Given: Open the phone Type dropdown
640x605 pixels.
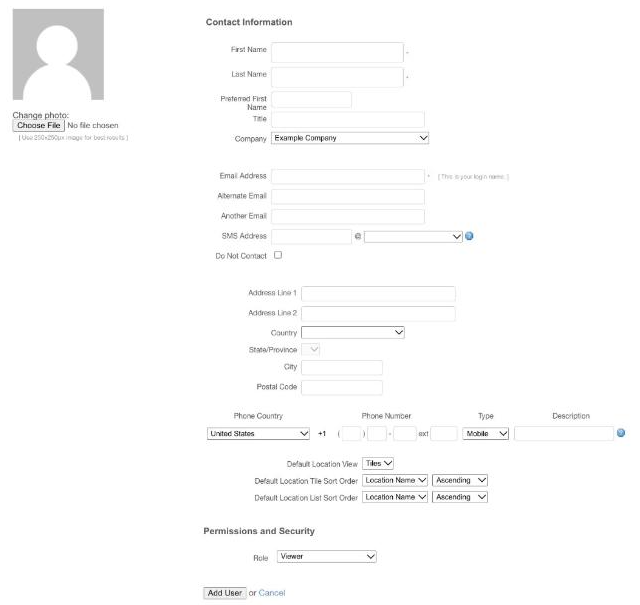Looking at the screenshot, I should click(x=485, y=434).
